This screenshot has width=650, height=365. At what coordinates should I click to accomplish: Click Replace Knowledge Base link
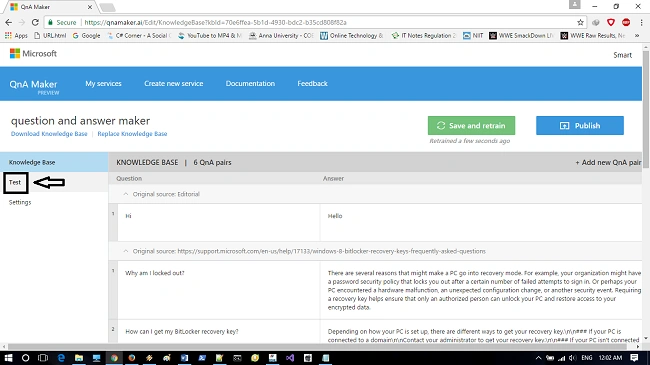(x=132, y=134)
